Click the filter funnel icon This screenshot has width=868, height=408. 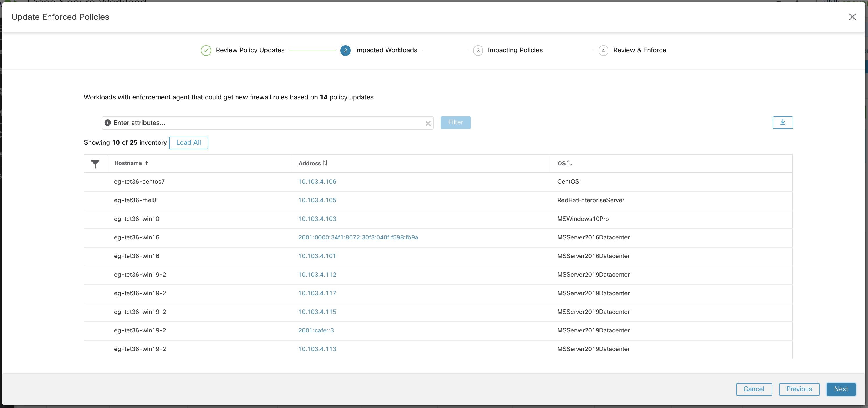click(95, 163)
